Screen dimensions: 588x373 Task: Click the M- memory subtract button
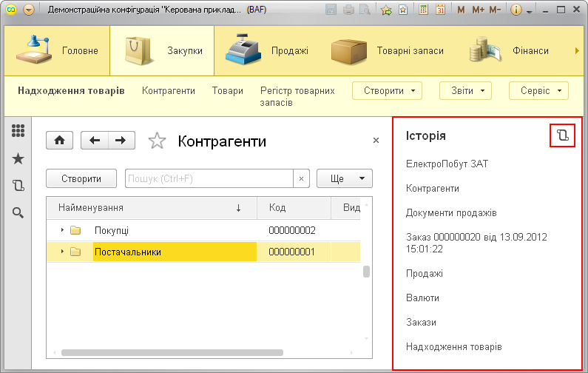point(495,10)
